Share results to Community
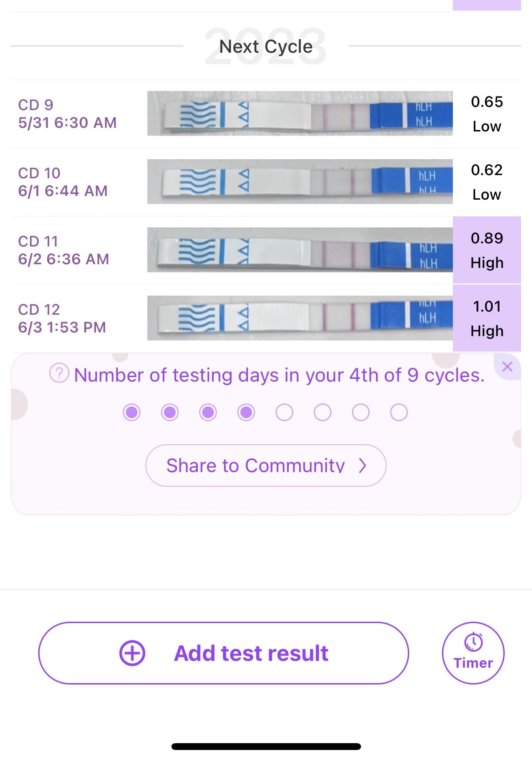The height and width of the screenshot is (760, 532). (266, 465)
